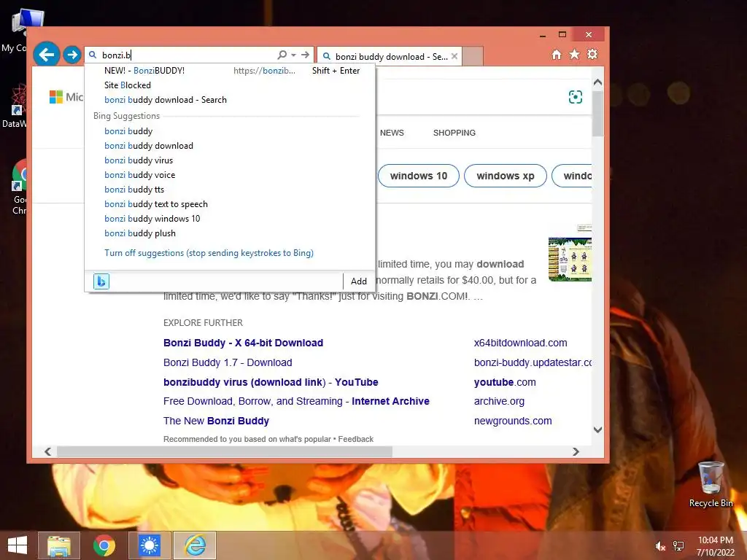Open the Tools gear icon
This screenshot has width=747, height=560.
point(592,54)
